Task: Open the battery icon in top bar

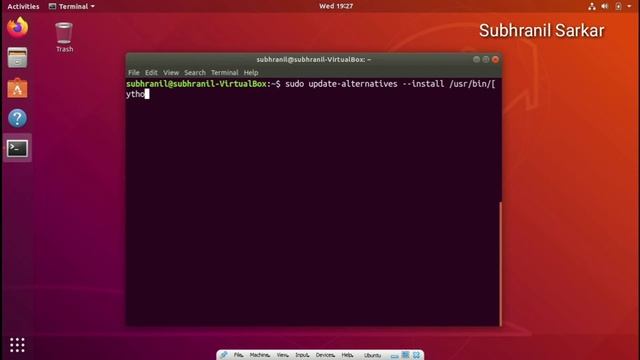Action: click(618, 6)
